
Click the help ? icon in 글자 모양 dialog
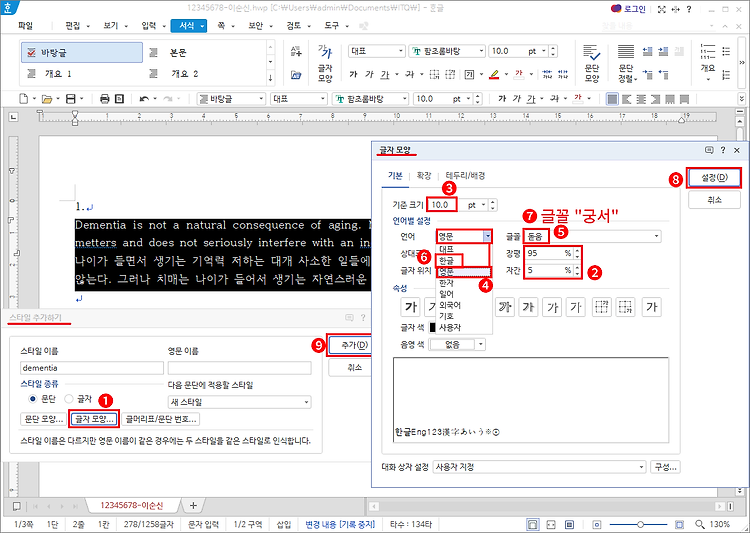(x=723, y=150)
